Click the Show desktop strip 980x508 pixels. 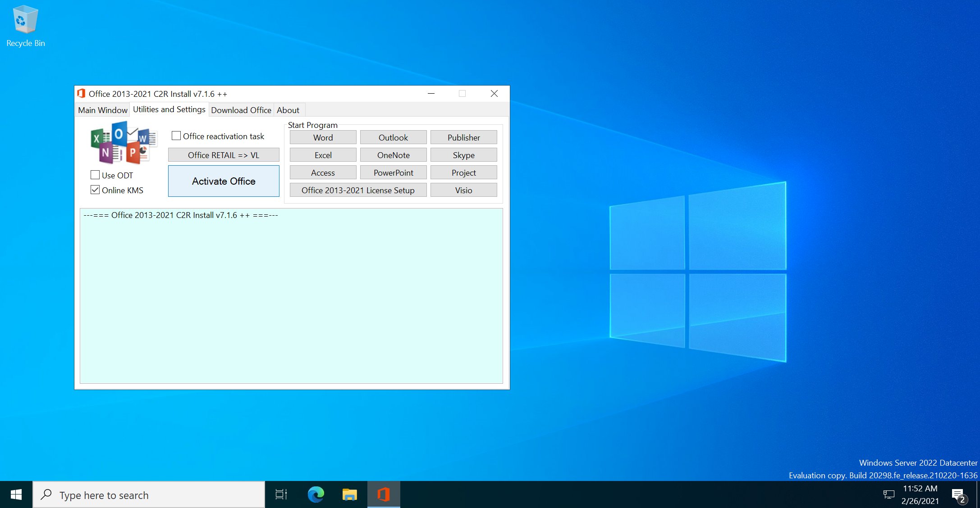(x=978, y=494)
